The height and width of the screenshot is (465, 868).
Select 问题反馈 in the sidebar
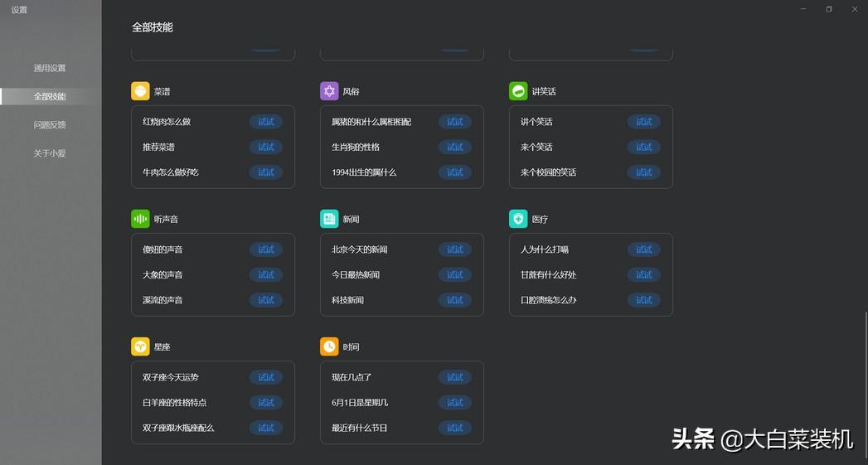(50, 125)
